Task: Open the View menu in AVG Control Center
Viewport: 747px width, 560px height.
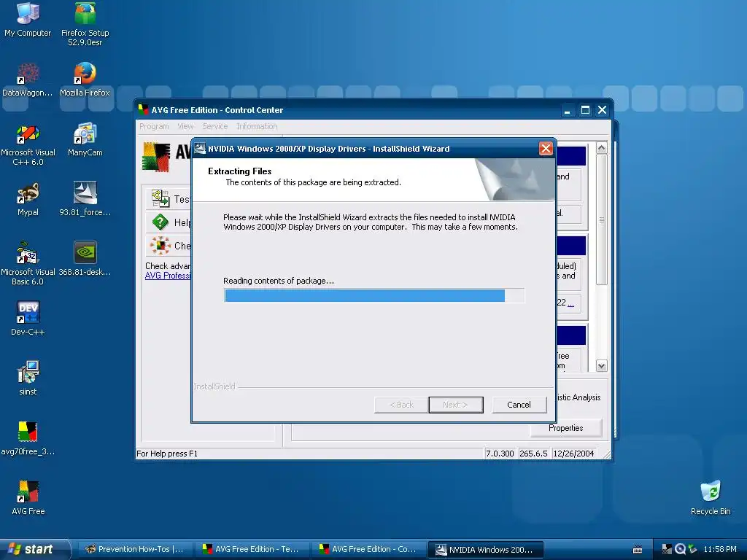Action: click(185, 126)
